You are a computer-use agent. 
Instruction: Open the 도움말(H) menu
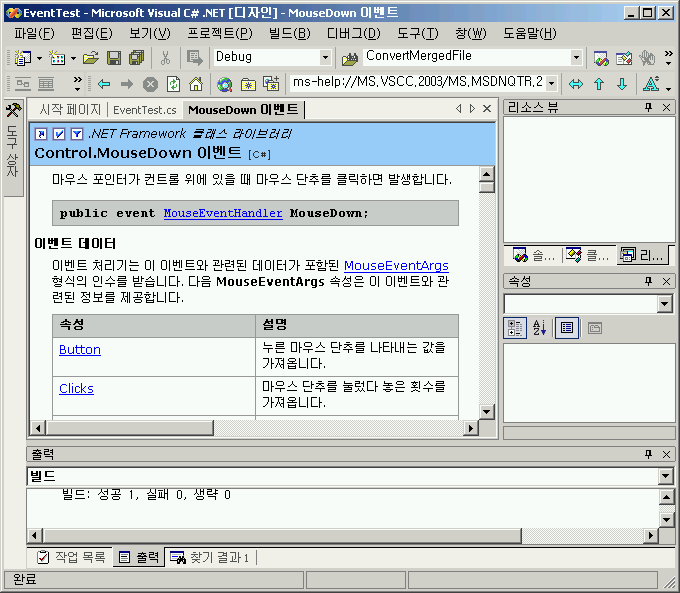point(530,33)
